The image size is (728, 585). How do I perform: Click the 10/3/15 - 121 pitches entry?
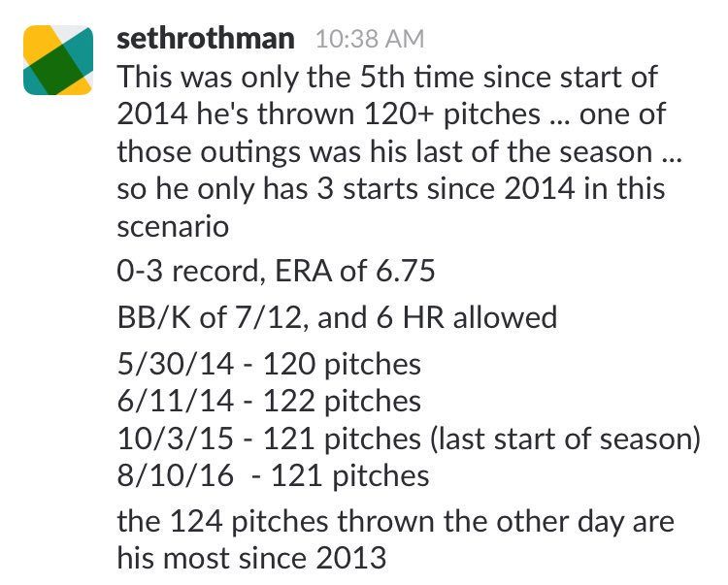(x=269, y=439)
